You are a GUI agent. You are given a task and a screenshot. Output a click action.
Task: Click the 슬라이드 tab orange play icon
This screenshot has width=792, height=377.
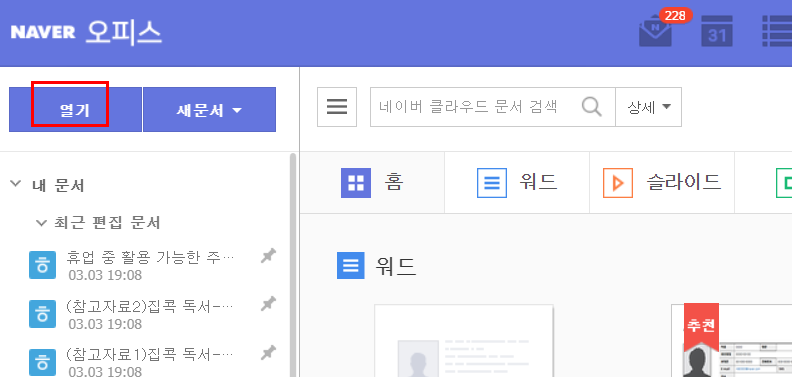tap(618, 182)
